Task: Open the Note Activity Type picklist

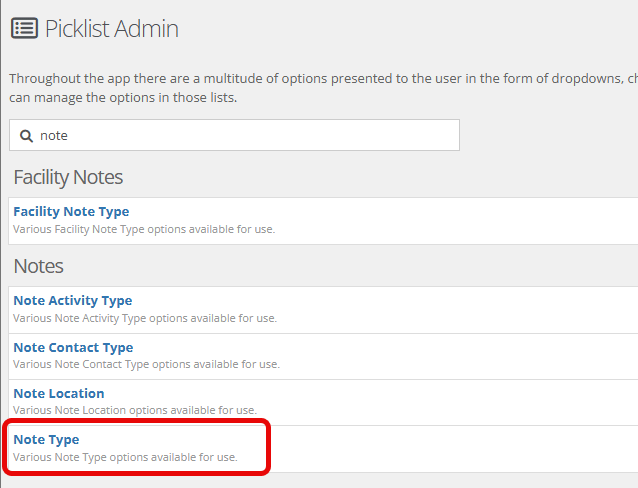Action: (x=72, y=300)
